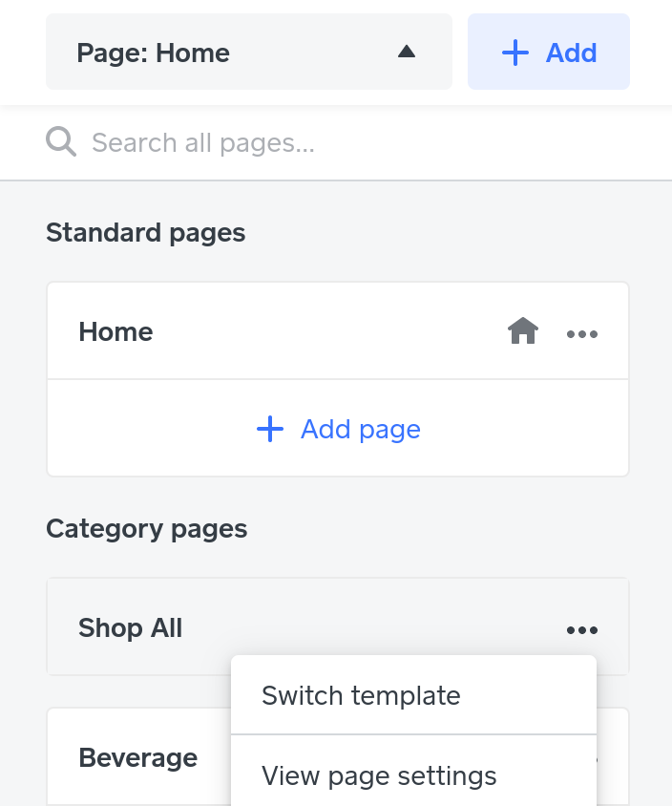
Task: Click the house homepage icon
Action: pyautogui.click(x=523, y=330)
